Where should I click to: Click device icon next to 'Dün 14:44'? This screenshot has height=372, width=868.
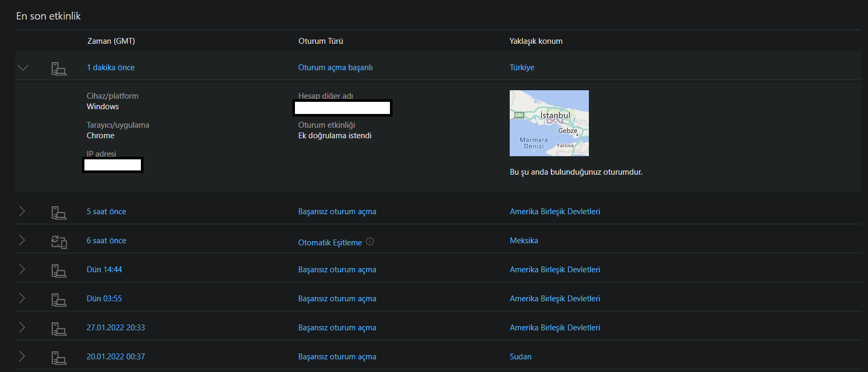(59, 271)
